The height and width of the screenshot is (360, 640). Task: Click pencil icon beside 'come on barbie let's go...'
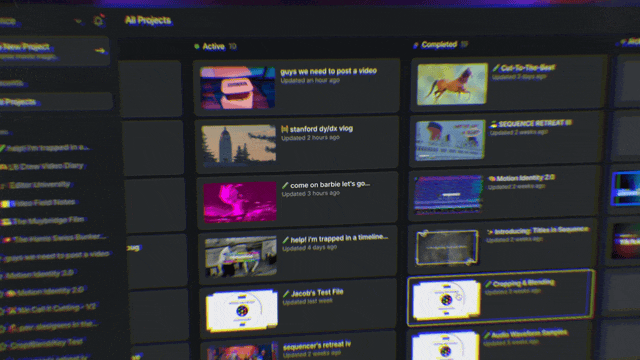[x=285, y=185]
